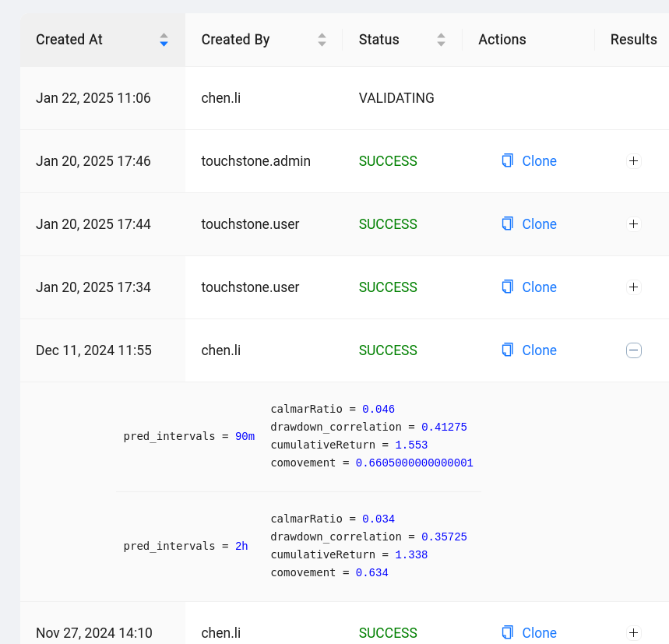Click the sort arrows on the Created At column
Viewport: 669px width, 644px height.
[164, 39]
